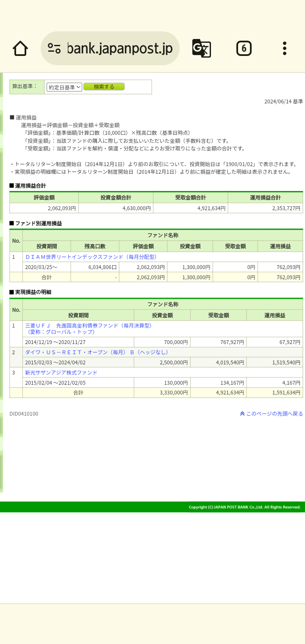Click the 2014/12/19～2020/11/27 period cell

point(78,342)
